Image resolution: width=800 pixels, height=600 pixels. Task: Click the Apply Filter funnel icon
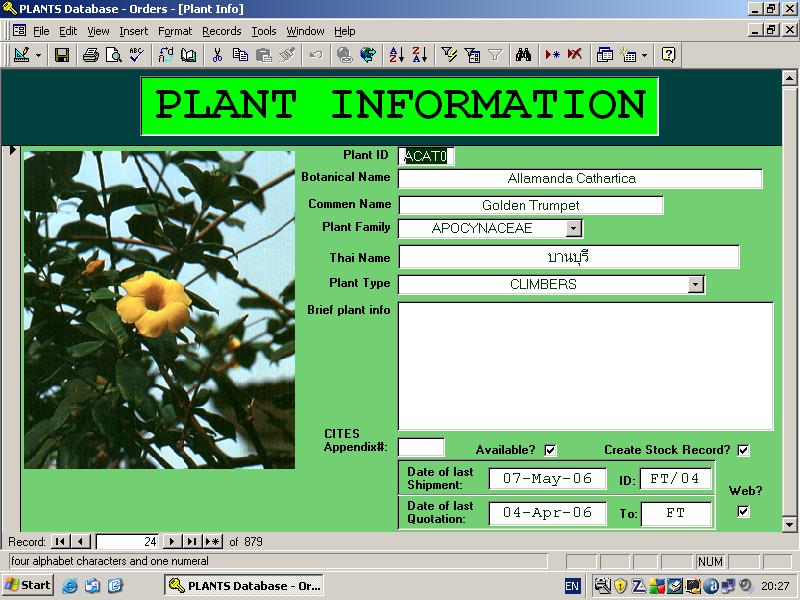click(x=495, y=55)
